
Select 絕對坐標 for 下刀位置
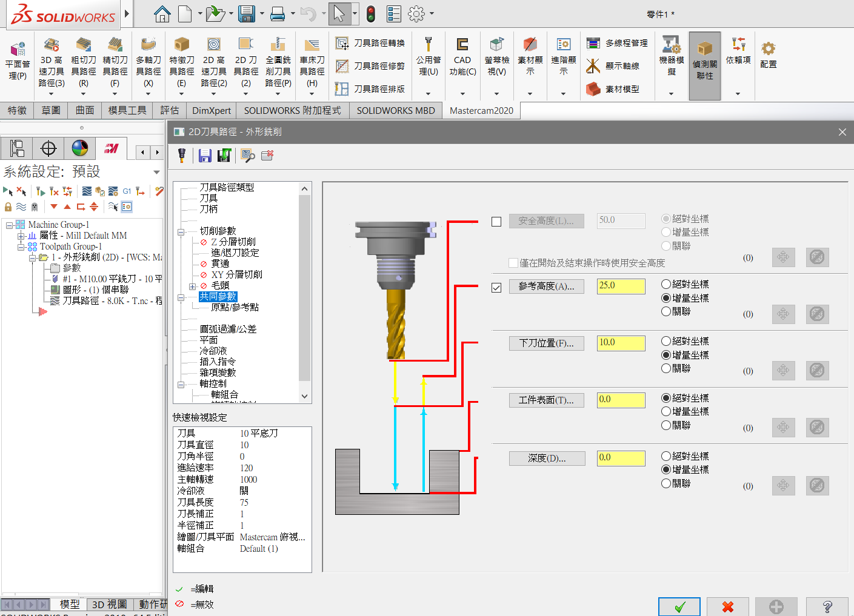coord(666,341)
